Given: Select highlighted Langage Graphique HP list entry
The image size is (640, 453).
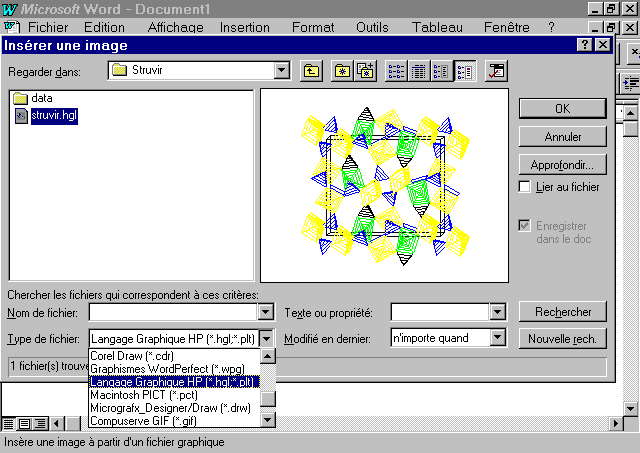Looking at the screenshot, I should coord(174,382).
